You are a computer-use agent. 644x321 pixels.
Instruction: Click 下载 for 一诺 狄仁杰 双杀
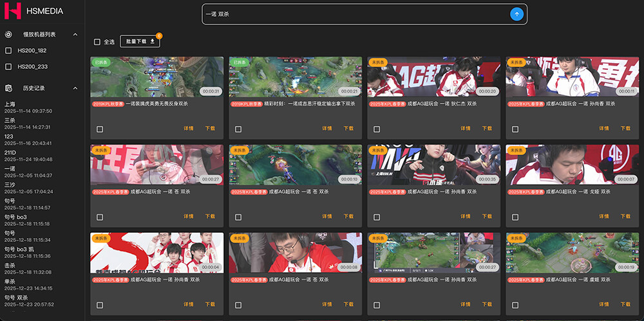[x=487, y=129]
